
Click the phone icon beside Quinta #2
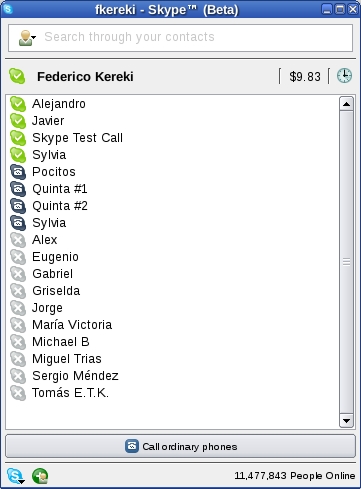tap(18, 206)
